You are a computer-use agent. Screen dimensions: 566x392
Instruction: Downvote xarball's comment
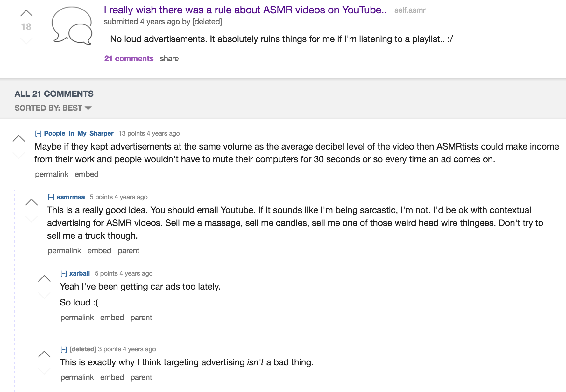tap(44, 295)
